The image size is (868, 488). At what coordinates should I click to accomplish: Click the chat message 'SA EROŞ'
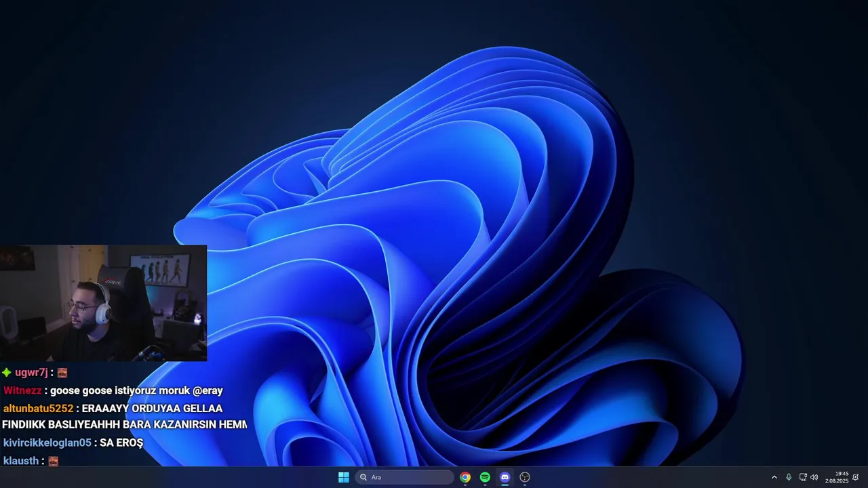(121, 443)
